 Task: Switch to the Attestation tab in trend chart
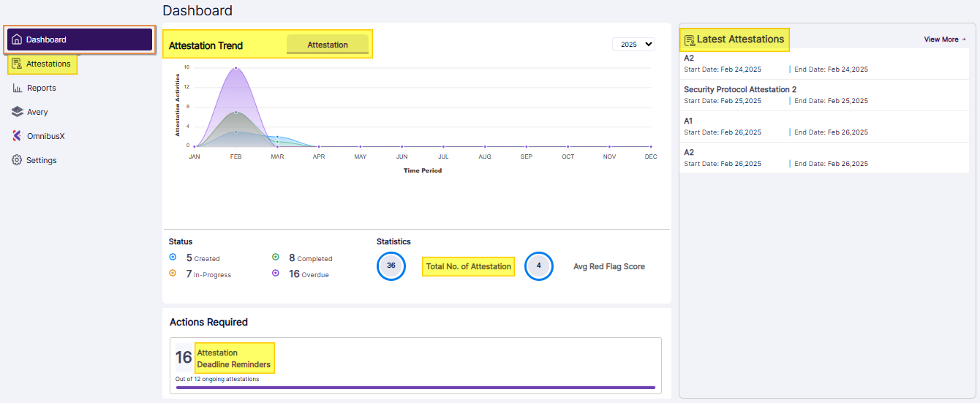coord(328,45)
